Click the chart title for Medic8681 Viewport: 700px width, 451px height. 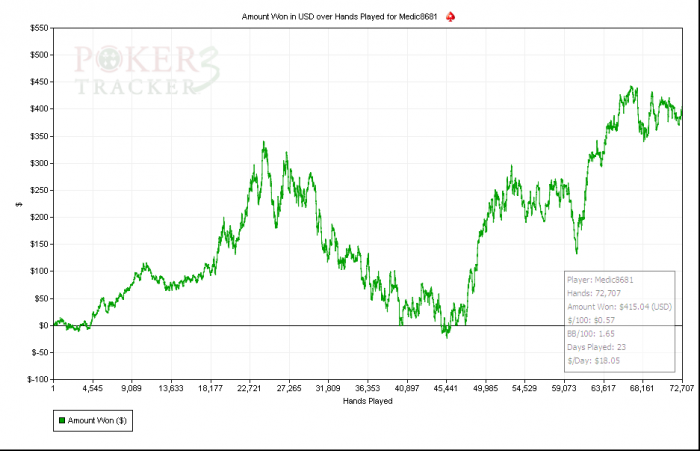point(339,17)
